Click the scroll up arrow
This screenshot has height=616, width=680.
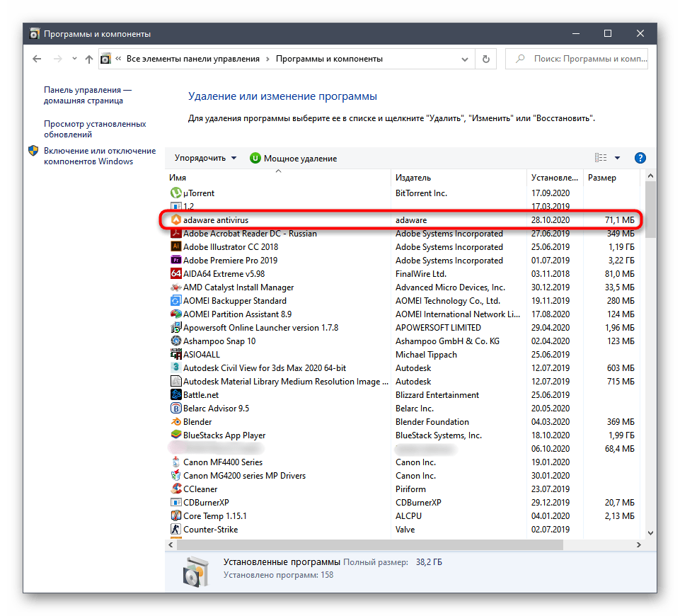click(x=650, y=176)
